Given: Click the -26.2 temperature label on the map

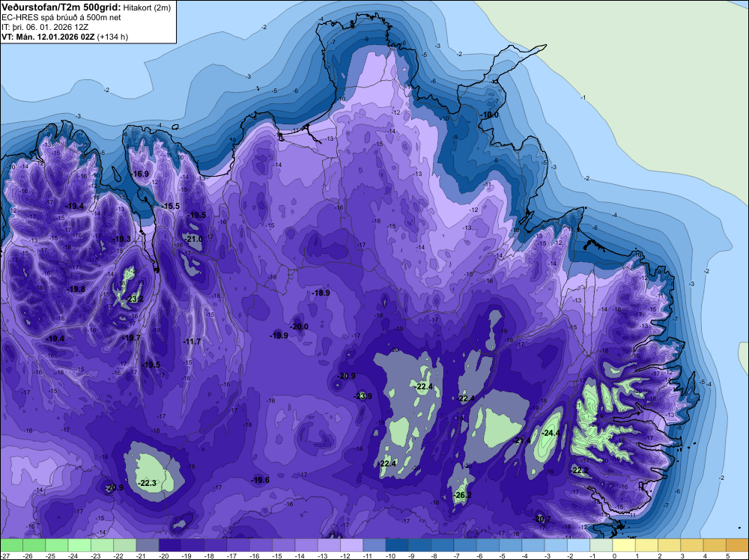Looking at the screenshot, I should pos(462,495).
